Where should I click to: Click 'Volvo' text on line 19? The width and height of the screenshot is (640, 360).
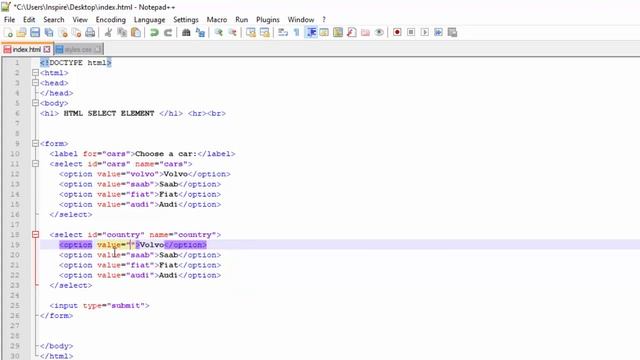tap(152, 244)
